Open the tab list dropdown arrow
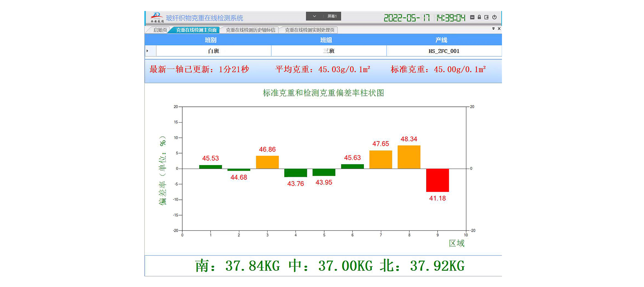The height and width of the screenshot is (287, 644). (x=493, y=29)
